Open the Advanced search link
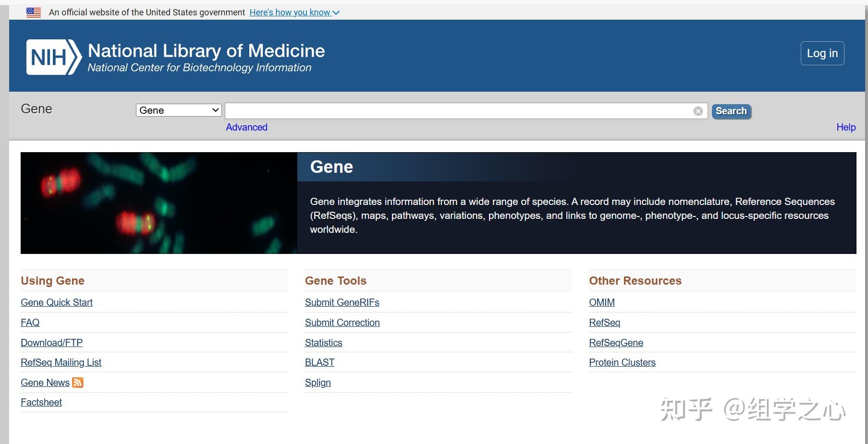The width and height of the screenshot is (868, 444). click(x=246, y=127)
